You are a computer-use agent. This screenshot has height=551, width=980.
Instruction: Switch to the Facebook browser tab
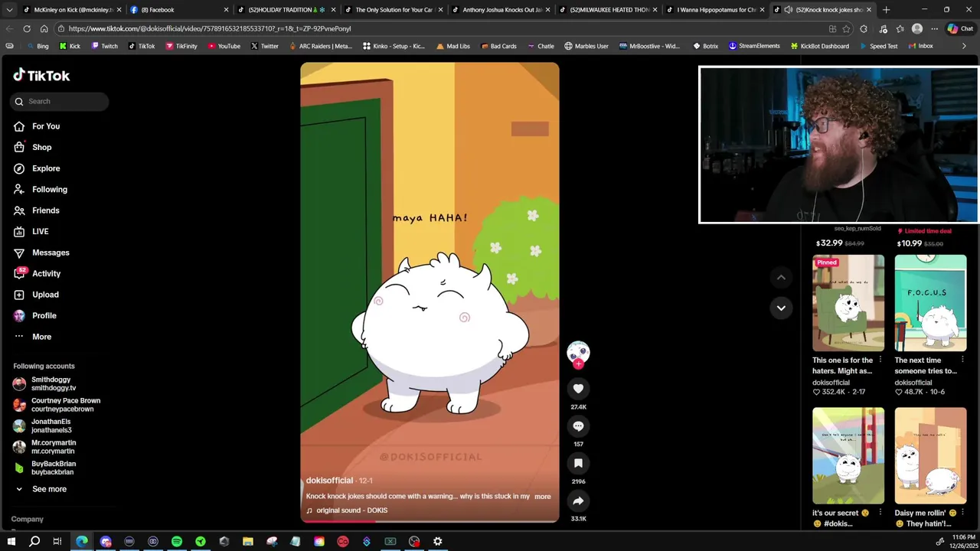pyautogui.click(x=180, y=10)
